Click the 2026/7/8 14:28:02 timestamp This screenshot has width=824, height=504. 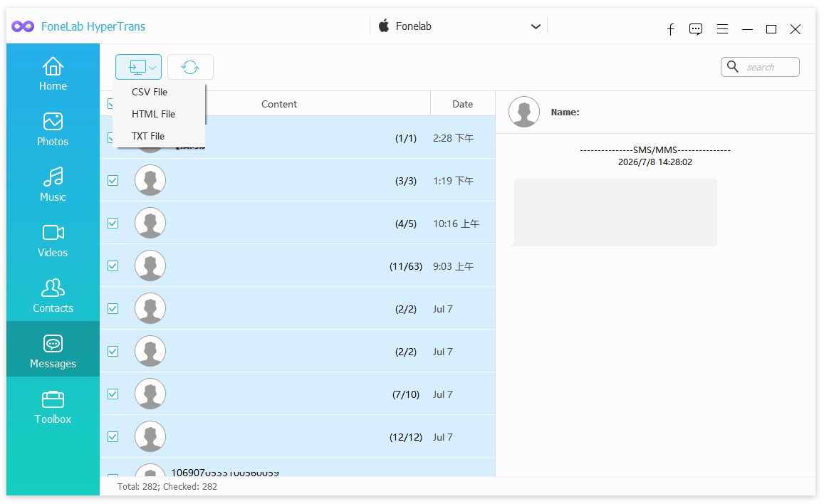click(x=654, y=162)
